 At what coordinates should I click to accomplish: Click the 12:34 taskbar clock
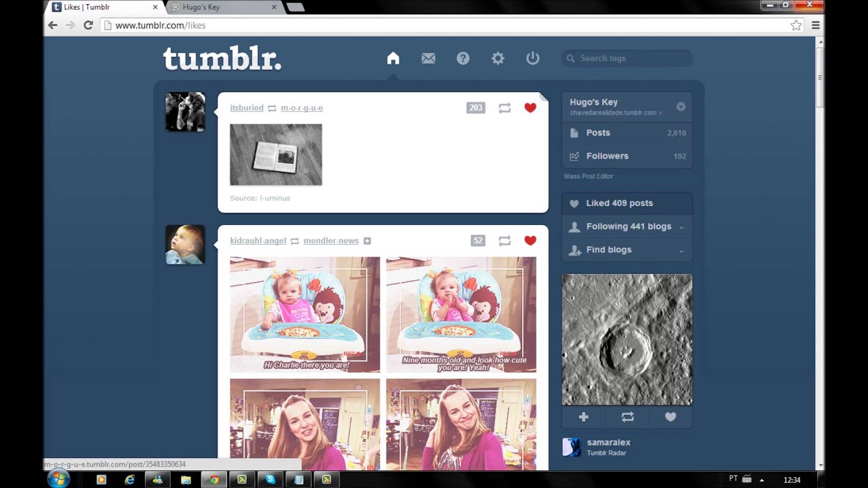(792, 480)
